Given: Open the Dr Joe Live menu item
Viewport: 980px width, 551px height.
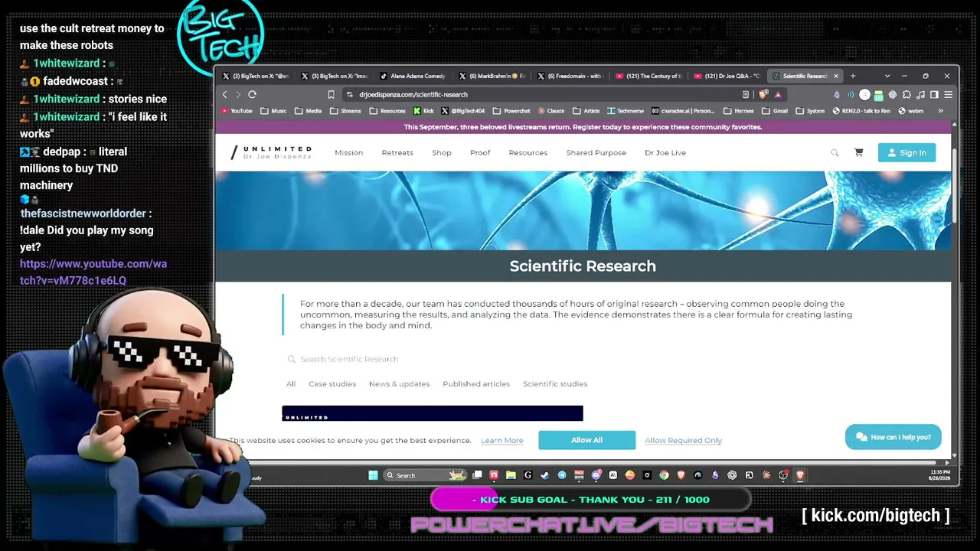Looking at the screenshot, I should 665,153.
